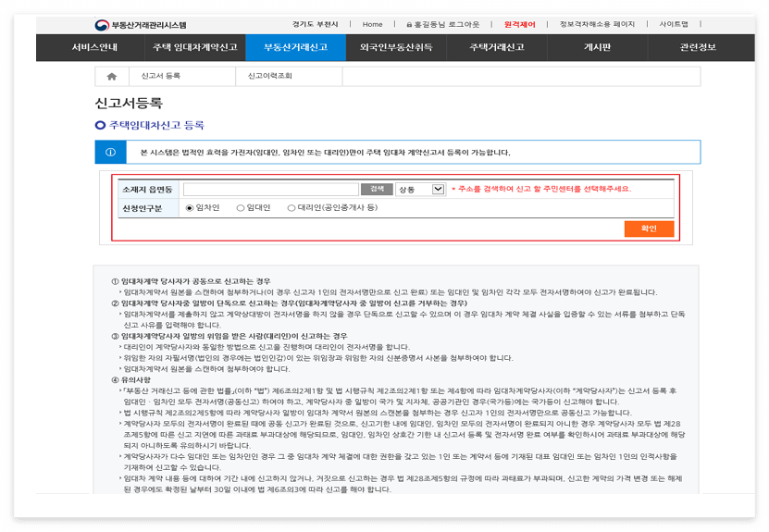The image size is (769, 532).
Task: Click the red 주민센터를 선택해주세요 notice
Action: point(541,189)
